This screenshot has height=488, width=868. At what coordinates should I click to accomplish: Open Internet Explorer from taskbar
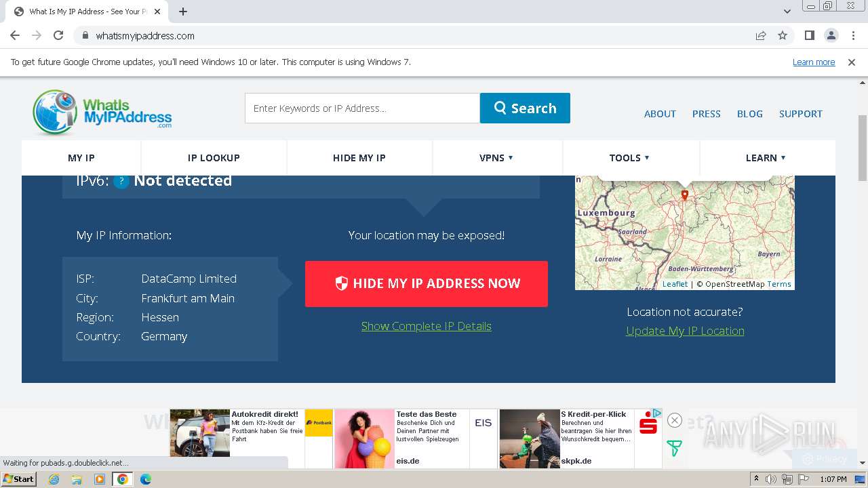[54, 479]
